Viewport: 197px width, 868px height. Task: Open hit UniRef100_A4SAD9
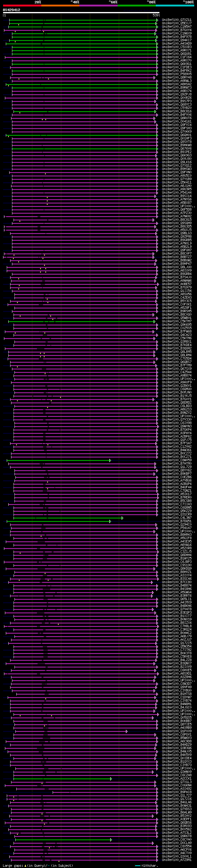click(177, 43)
